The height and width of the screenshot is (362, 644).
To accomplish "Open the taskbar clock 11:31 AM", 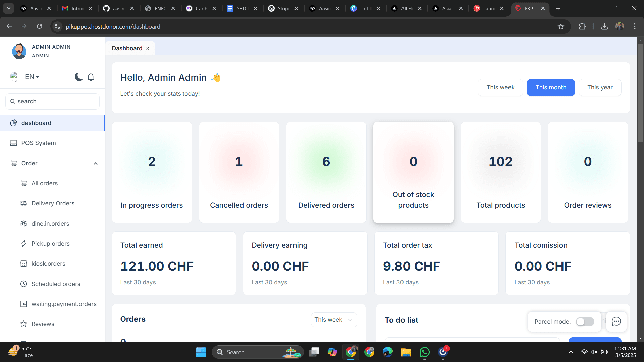I will click(625, 352).
